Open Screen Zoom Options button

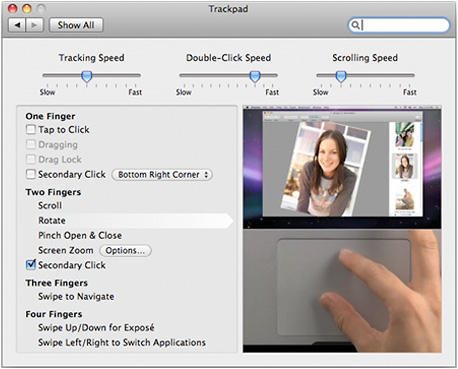point(126,250)
